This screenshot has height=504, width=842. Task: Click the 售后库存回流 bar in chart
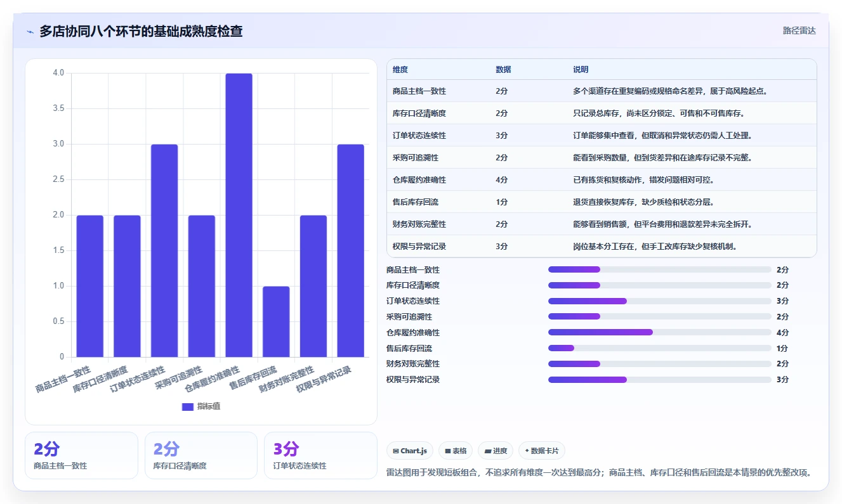coord(276,321)
